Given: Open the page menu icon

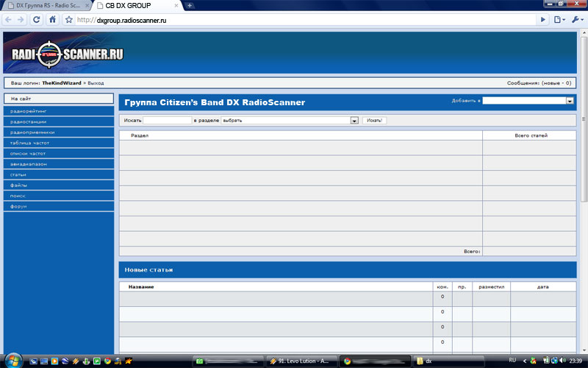Looking at the screenshot, I should 559,20.
